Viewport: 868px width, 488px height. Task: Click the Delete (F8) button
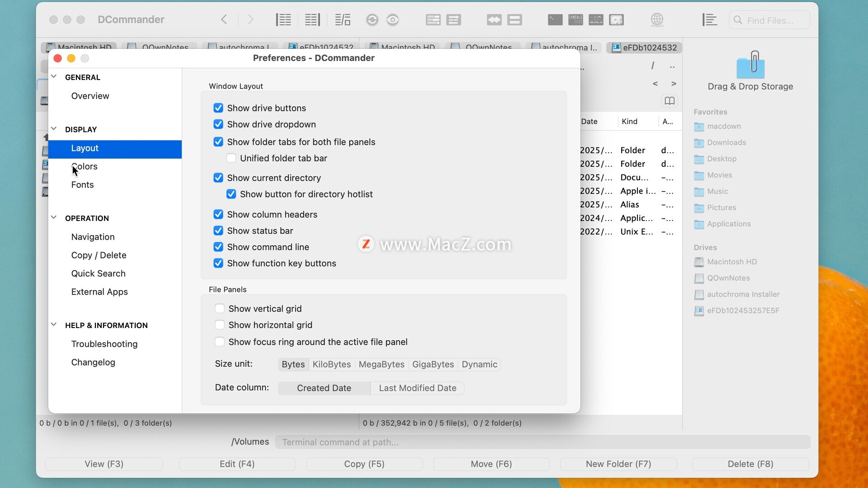pyautogui.click(x=750, y=464)
